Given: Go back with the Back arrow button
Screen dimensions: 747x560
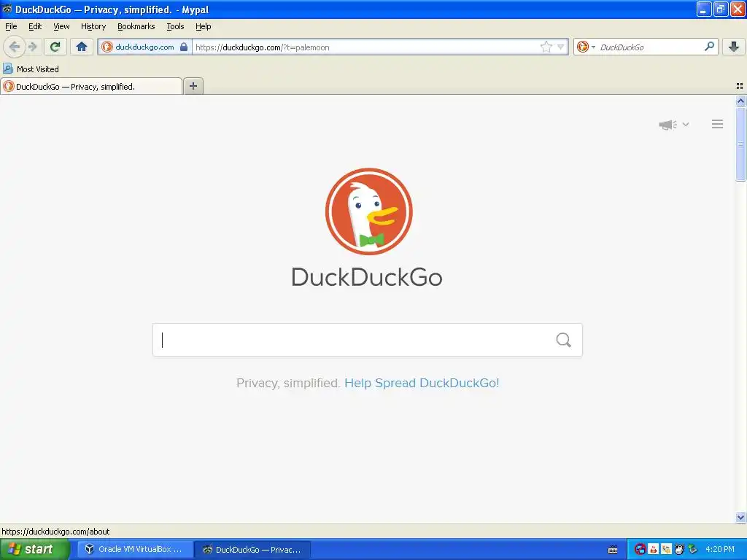Looking at the screenshot, I should point(15,47).
